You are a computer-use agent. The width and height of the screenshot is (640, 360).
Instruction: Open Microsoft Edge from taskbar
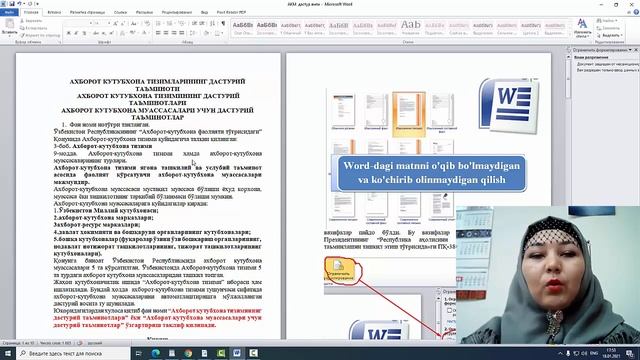[156, 353]
